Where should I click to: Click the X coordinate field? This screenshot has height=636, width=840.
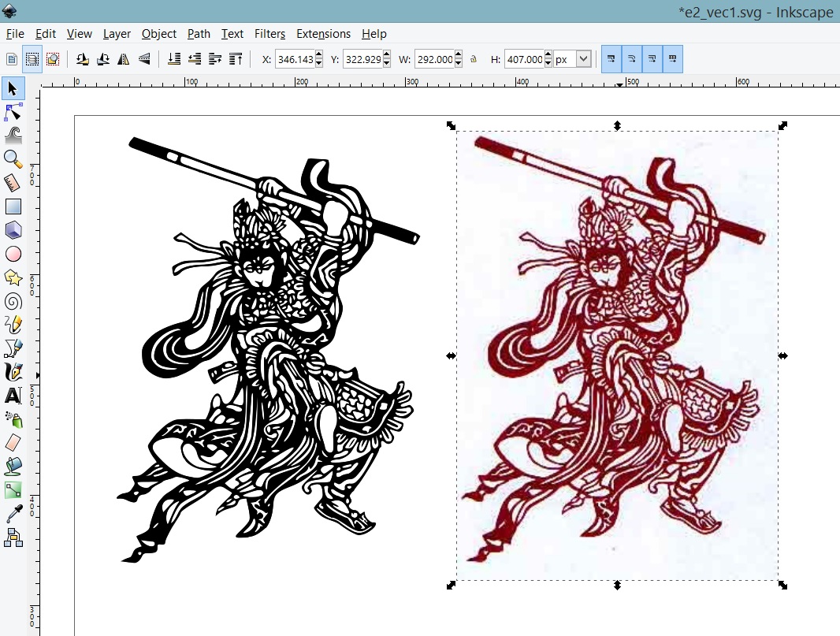(x=295, y=59)
